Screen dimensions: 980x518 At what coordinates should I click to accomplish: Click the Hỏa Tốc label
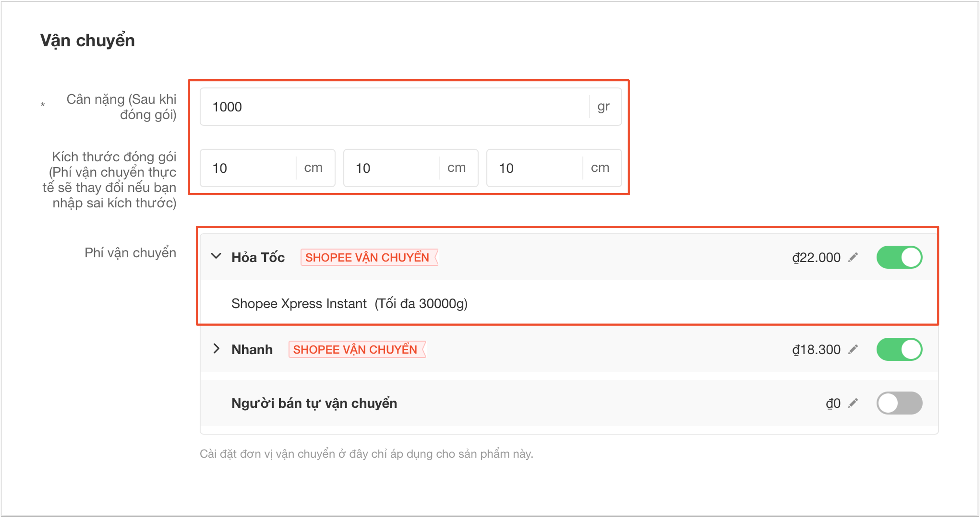(x=258, y=258)
